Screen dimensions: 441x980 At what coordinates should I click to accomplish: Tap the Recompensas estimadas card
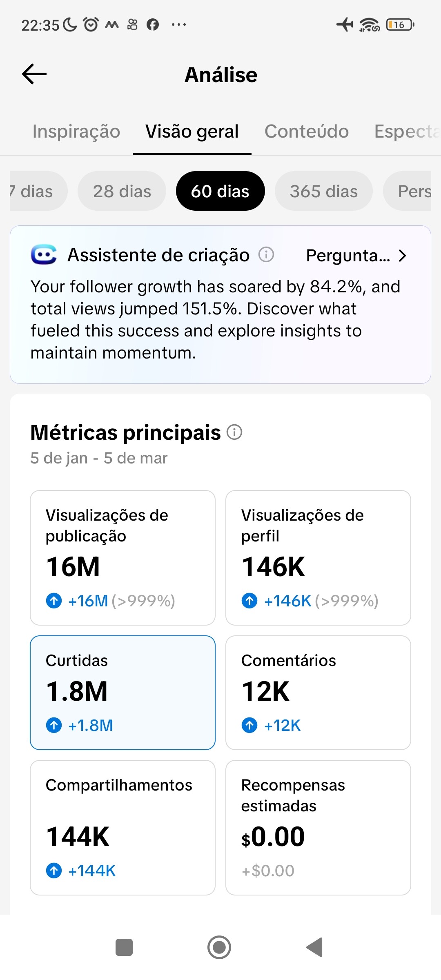coord(318,827)
